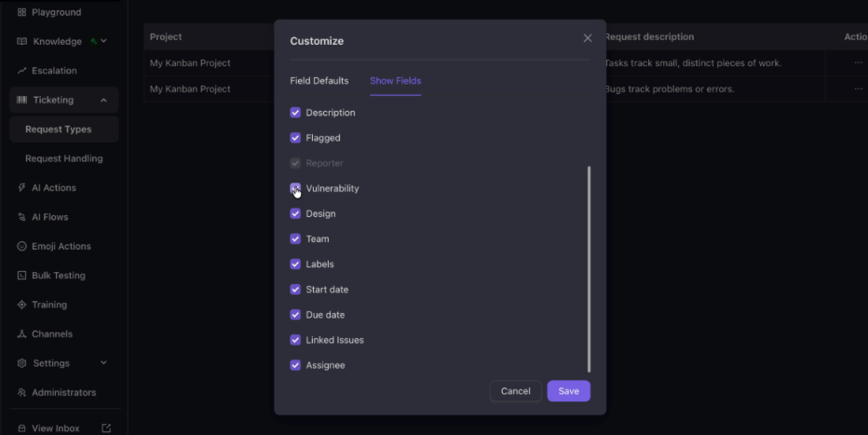
Task: Uncheck the Due date field
Action: click(x=295, y=315)
